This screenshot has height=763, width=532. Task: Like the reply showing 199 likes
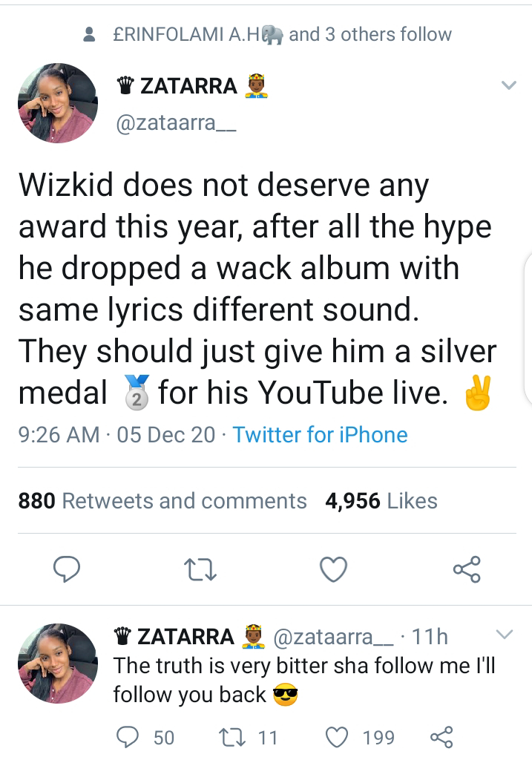pyautogui.click(x=360, y=738)
